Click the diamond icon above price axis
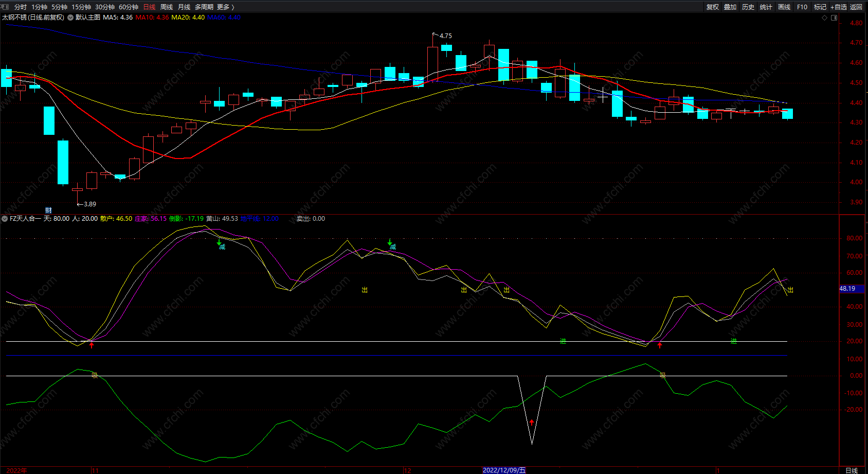Screen dimensions: 868x474 (x=825, y=17)
